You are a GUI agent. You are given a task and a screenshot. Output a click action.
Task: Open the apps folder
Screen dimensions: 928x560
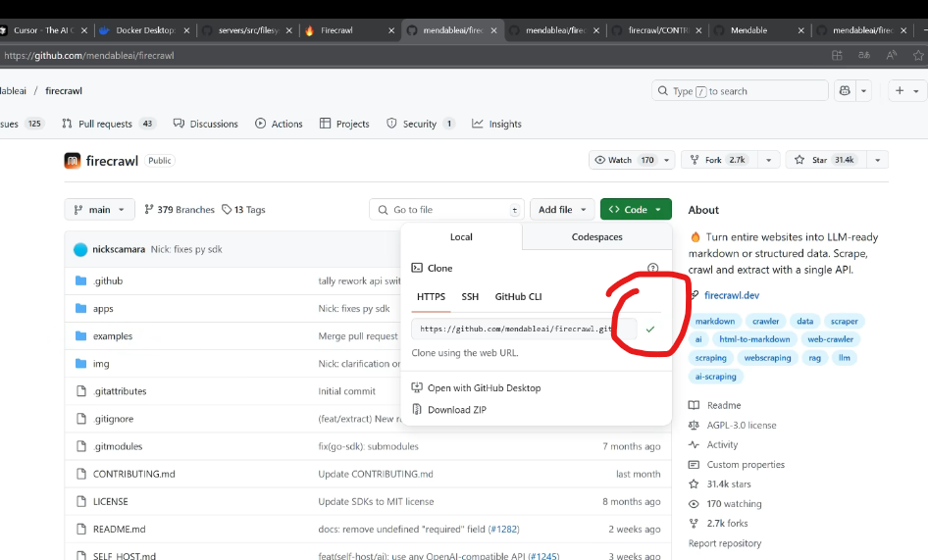click(103, 309)
